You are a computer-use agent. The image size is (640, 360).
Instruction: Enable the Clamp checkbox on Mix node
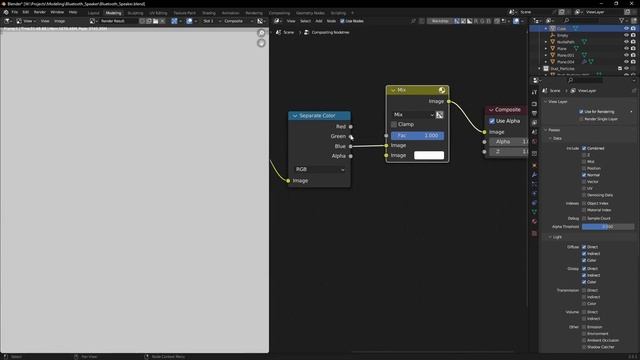pyautogui.click(x=394, y=124)
